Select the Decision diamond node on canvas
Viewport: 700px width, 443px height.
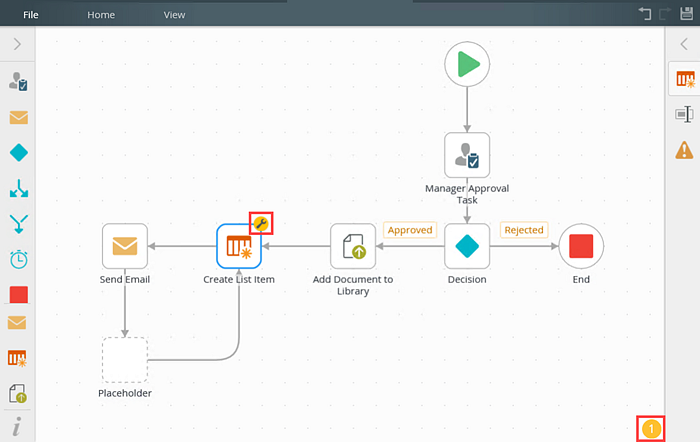pos(467,246)
